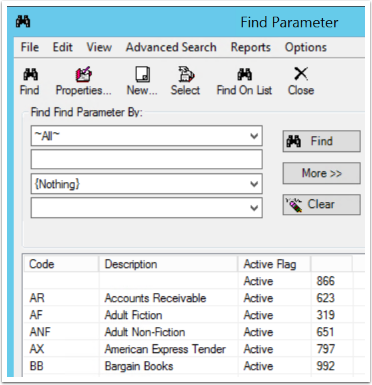Expand the empty dropdown below {Nothing}
The height and width of the screenshot is (385, 372).
tap(254, 208)
